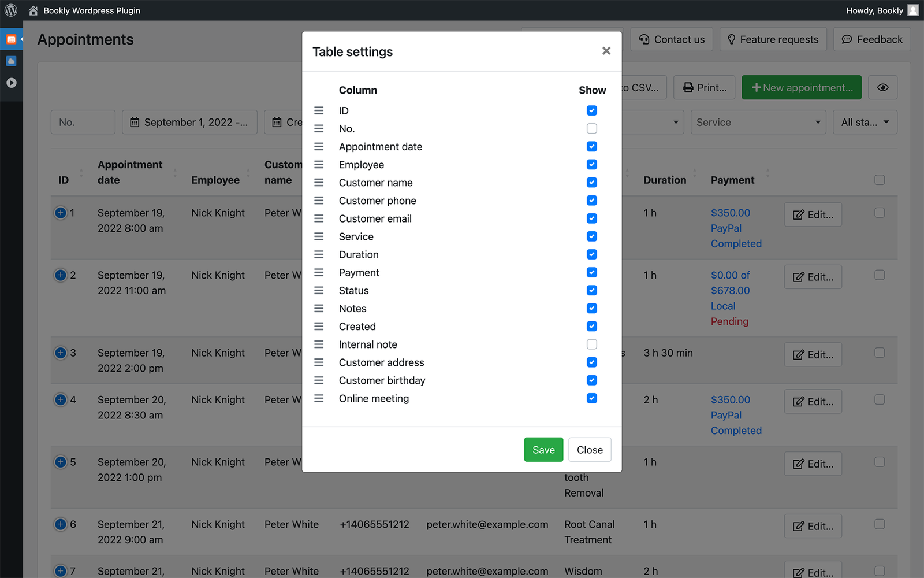Image resolution: width=924 pixels, height=578 pixels.
Task: Enable the No. column checkbox
Action: 591,128
